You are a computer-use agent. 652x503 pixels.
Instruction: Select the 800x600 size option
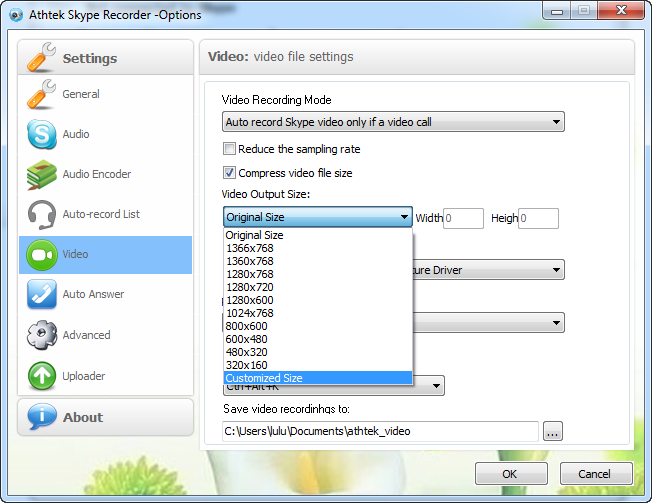[x=318, y=326]
